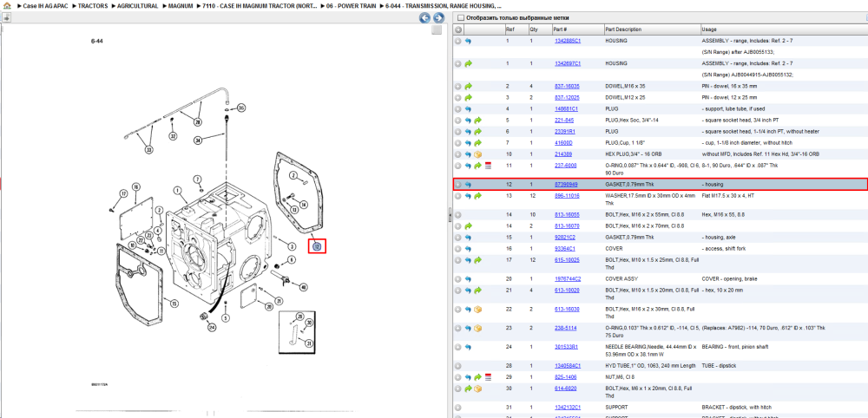Click red list icon in 825-1406 row
This screenshot has width=868, height=418.
click(x=488, y=377)
